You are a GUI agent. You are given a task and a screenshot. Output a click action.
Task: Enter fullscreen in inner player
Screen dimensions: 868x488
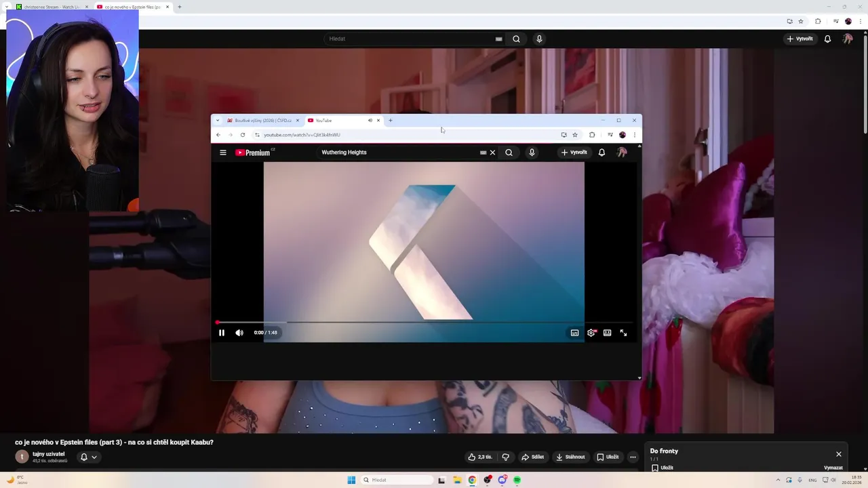(623, 333)
